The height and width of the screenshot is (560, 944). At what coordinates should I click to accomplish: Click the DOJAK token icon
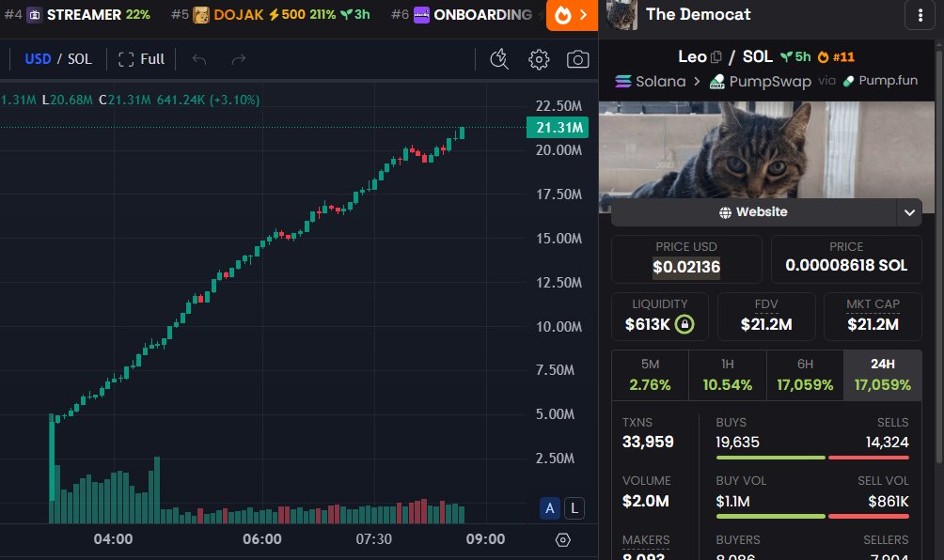click(x=201, y=15)
